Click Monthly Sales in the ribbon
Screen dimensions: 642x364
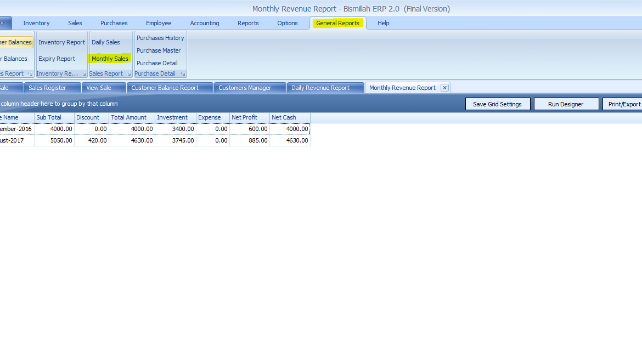(x=110, y=59)
